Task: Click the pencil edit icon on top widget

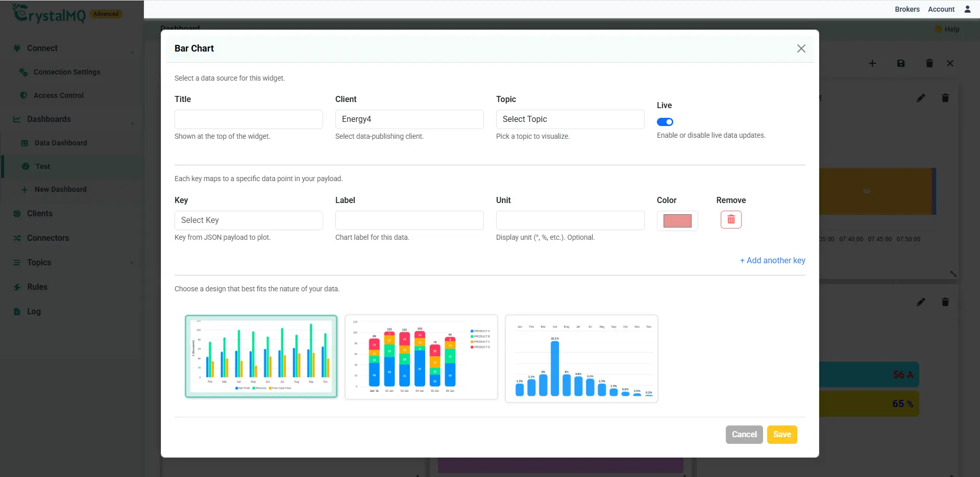Action: 921,98
